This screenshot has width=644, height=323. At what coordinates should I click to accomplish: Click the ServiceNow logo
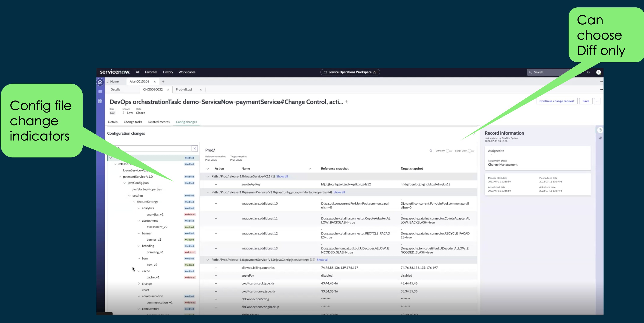coord(115,72)
